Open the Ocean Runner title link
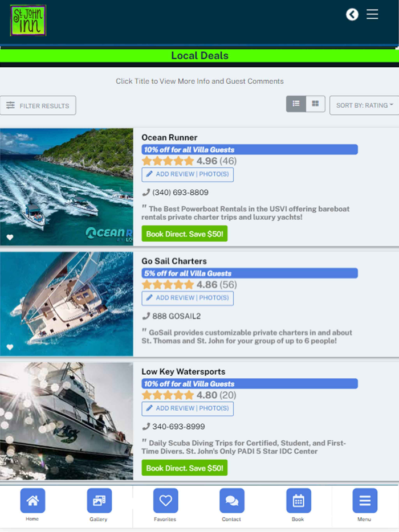Viewport: 399px width, 532px height. point(169,137)
